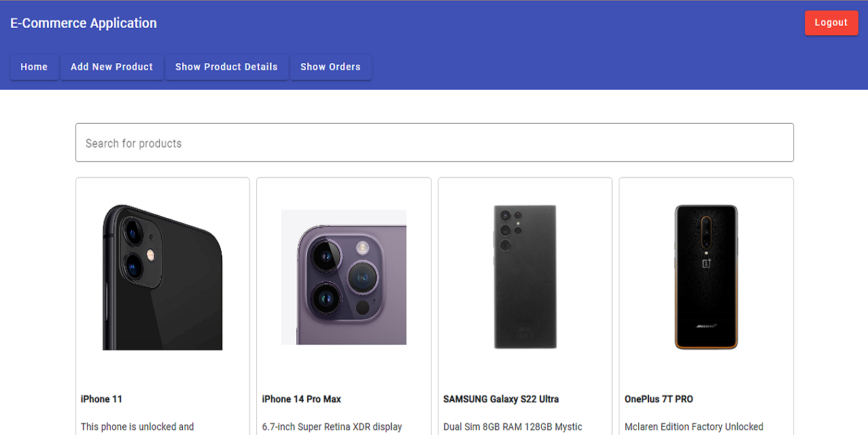Open the Home navigation tab
The width and height of the screenshot is (868, 435).
pyautogui.click(x=34, y=67)
